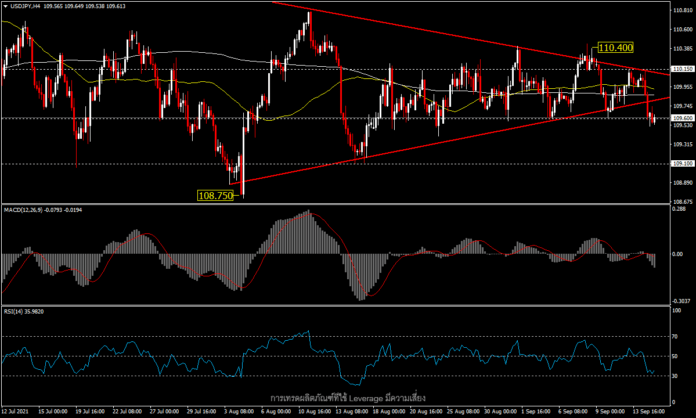This screenshot has width=696, height=418.
Task: Click the 20 Aug 16:00 time axis label
Action: pos(428,412)
